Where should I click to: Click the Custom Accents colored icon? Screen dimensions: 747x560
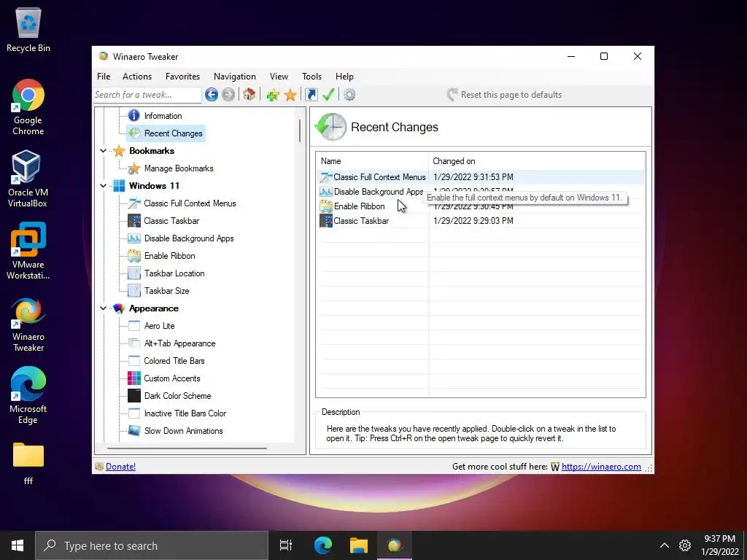click(134, 378)
